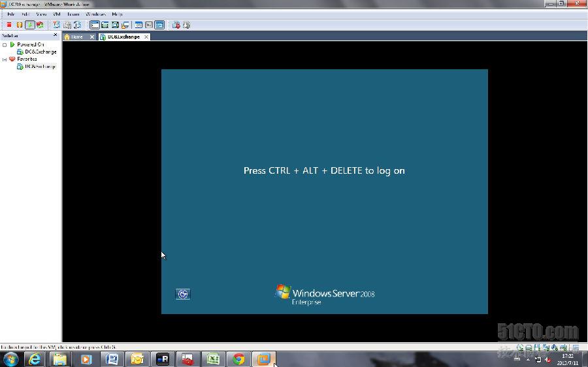The height and width of the screenshot is (367, 588).
Task: Switch to the DC&Exchange tab
Action: click(123, 37)
